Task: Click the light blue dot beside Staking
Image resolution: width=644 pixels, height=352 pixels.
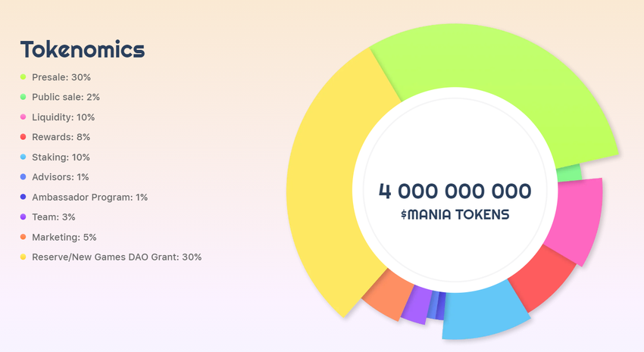Action: click(x=23, y=157)
